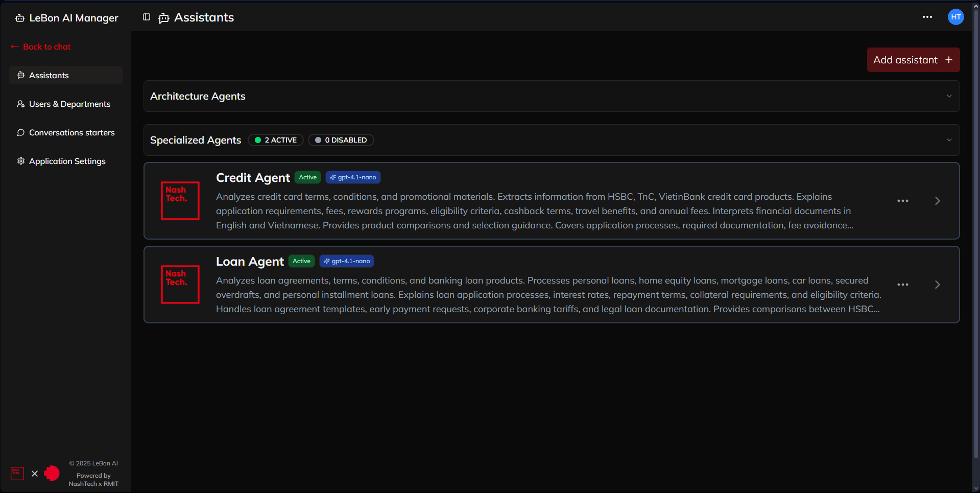The width and height of the screenshot is (980, 493).
Task: Expand the Architecture Agents section chevron
Action: (x=949, y=96)
